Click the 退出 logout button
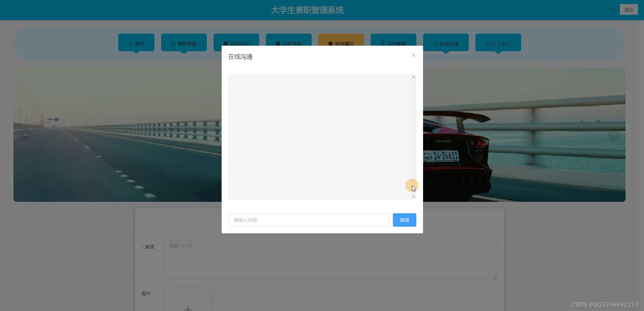The image size is (644, 311). click(629, 10)
